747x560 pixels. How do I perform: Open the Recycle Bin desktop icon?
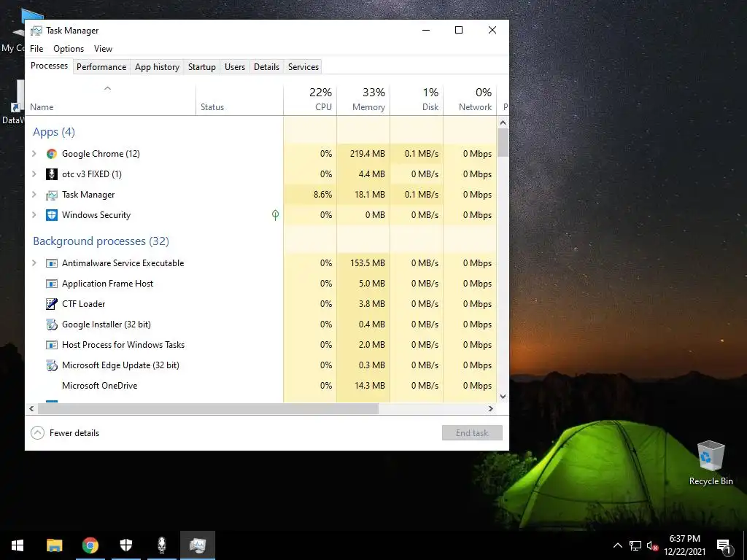tap(711, 463)
